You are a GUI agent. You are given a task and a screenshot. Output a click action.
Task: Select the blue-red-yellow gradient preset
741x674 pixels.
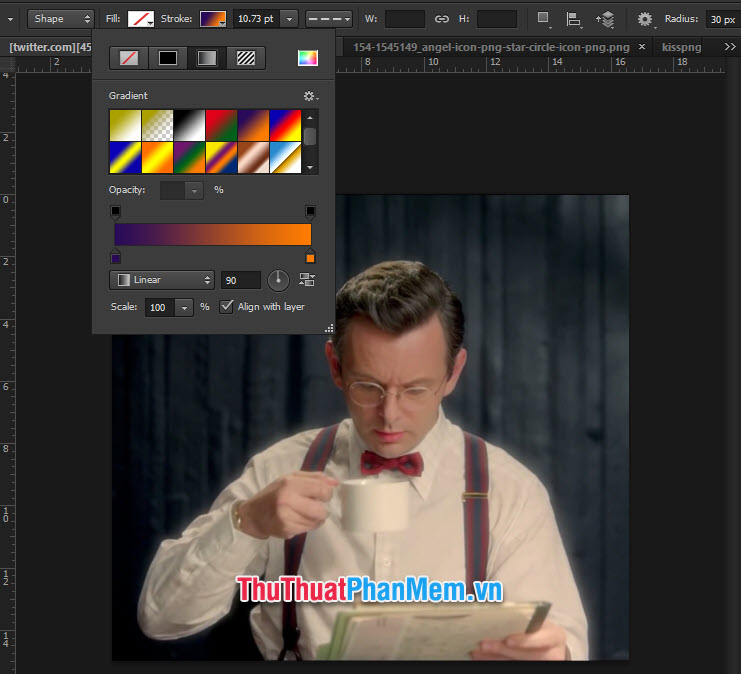coord(285,125)
